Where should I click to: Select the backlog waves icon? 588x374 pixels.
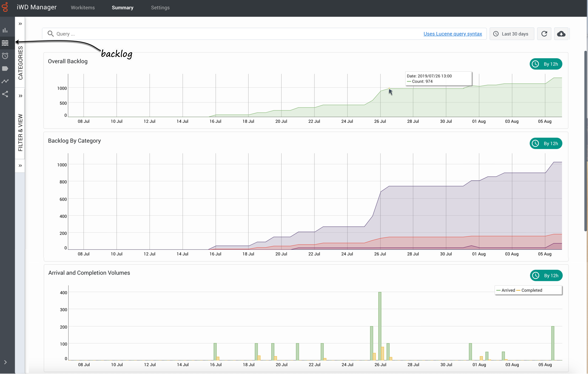point(5,43)
